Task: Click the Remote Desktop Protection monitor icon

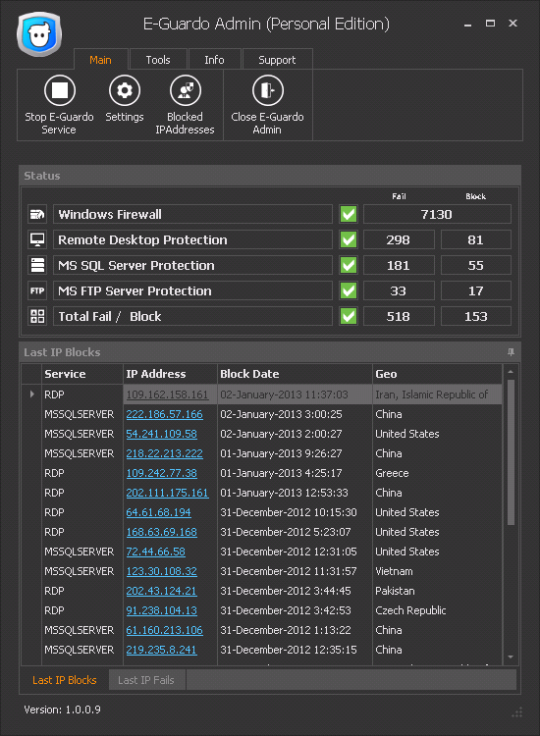Action: pyautogui.click(x=38, y=240)
